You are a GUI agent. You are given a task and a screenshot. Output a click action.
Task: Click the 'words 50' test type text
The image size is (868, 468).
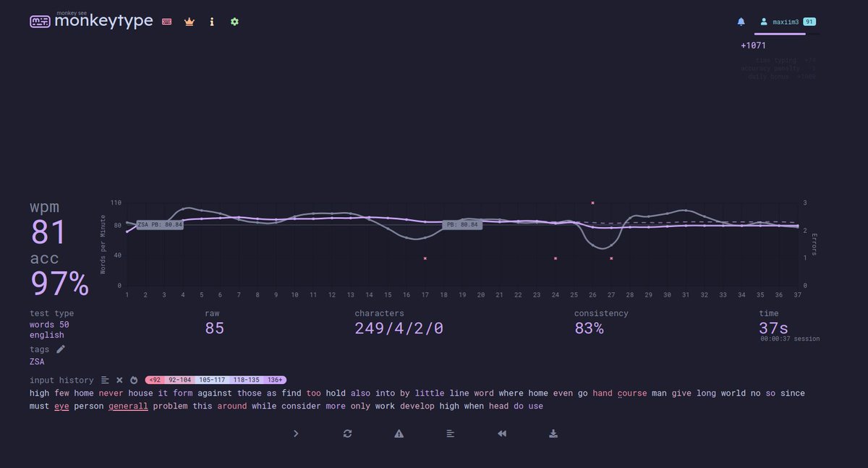click(49, 325)
